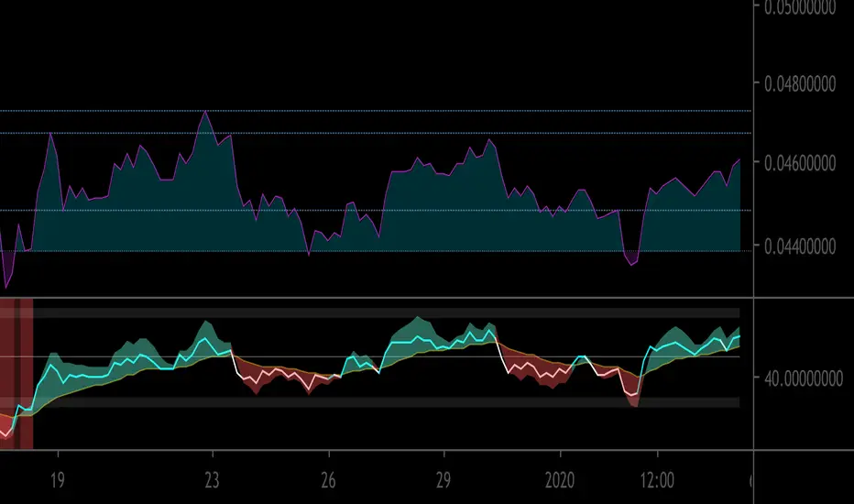Image resolution: width=854 pixels, height=504 pixels.
Task: Click the 19 date label on time axis
Action: pyautogui.click(x=58, y=480)
